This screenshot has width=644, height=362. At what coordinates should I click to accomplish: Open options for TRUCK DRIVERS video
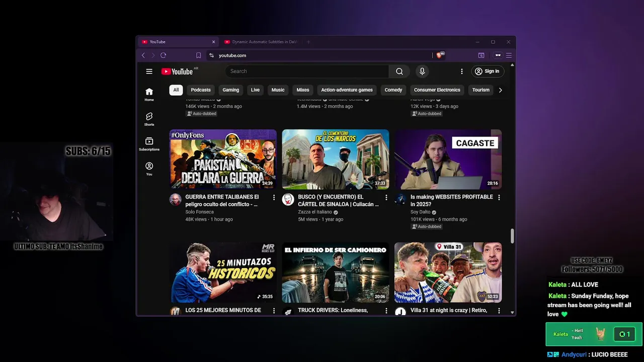click(386, 311)
